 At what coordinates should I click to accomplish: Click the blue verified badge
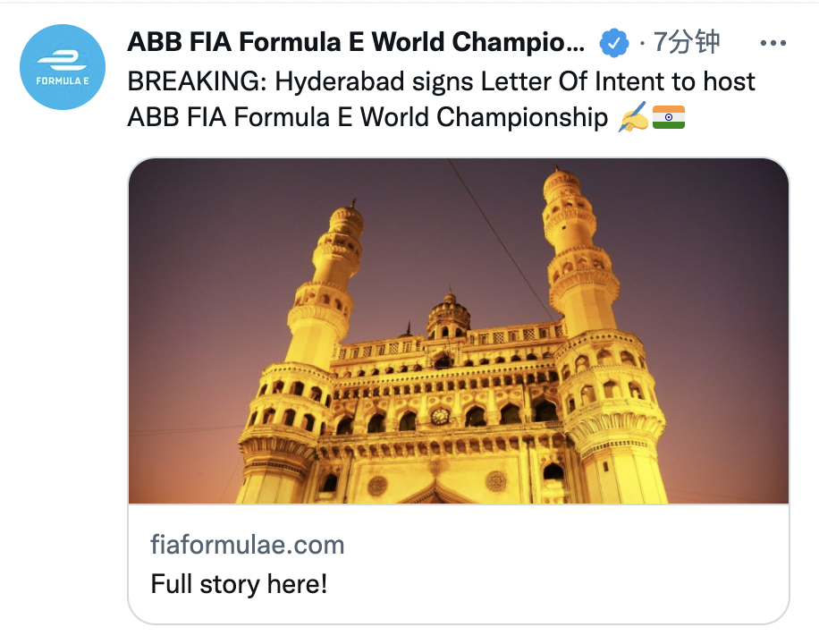[614, 42]
